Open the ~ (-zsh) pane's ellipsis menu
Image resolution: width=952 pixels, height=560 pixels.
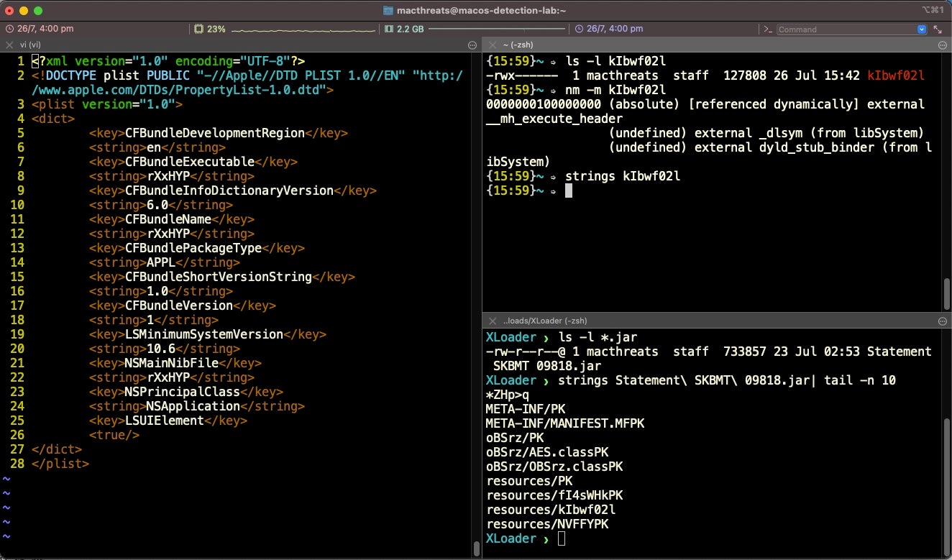(x=943, y=45)
